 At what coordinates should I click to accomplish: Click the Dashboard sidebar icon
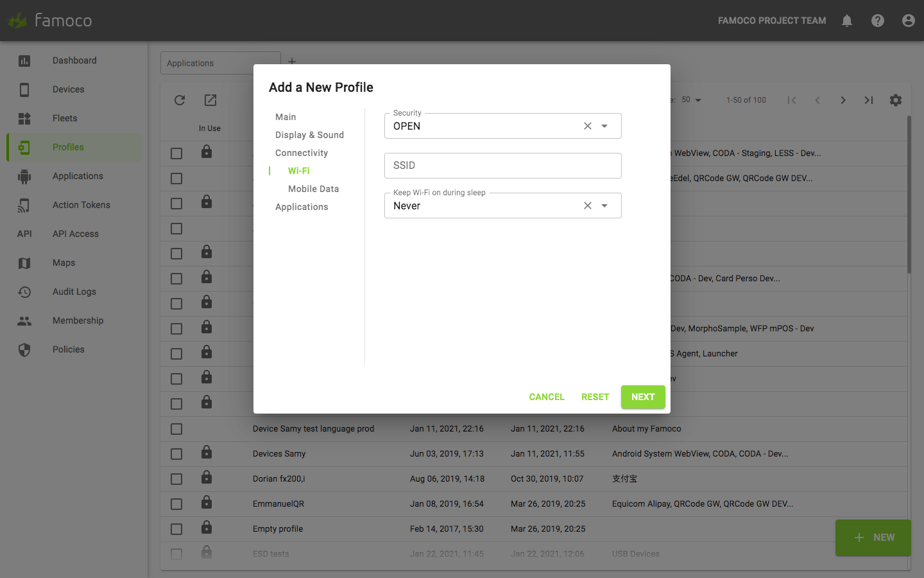[x=24, y=61]
